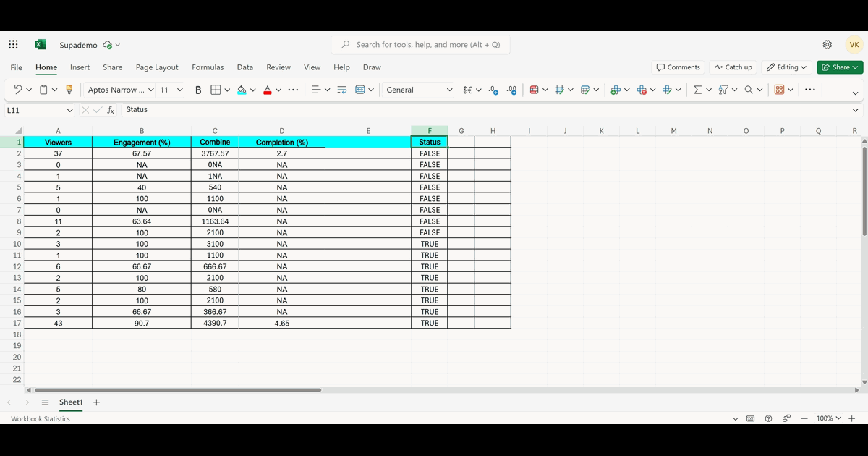The image size is (868, 456).
Task: Open more font options ellipsis
Action: click(293, 90)
